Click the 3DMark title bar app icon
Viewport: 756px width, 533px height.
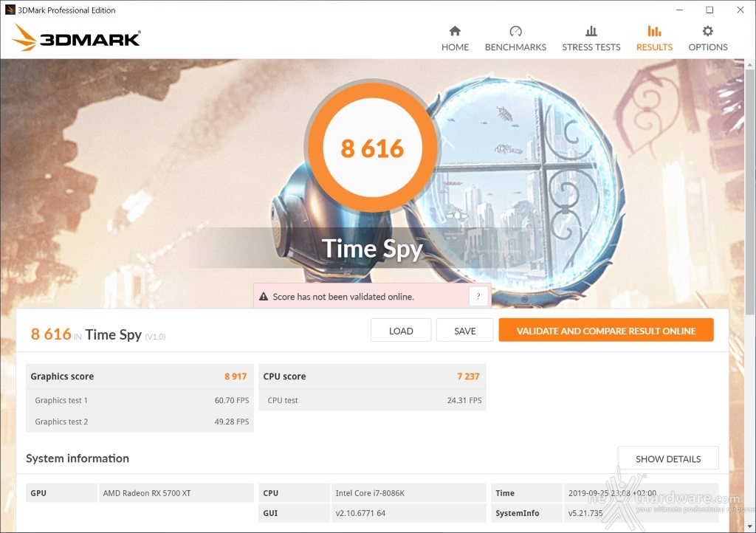pyautogui.click(x=10, y=10)
